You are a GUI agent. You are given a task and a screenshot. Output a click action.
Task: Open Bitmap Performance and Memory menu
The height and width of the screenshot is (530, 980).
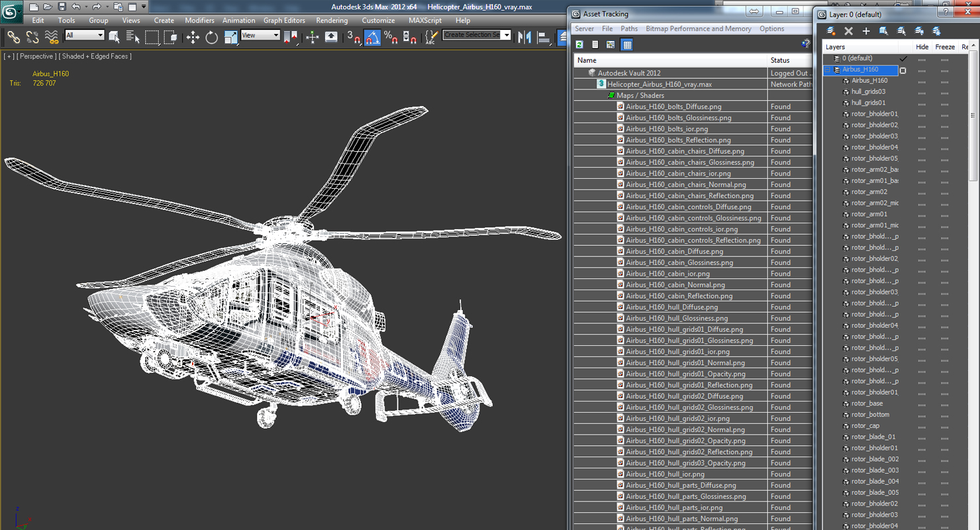pos(698,28)
